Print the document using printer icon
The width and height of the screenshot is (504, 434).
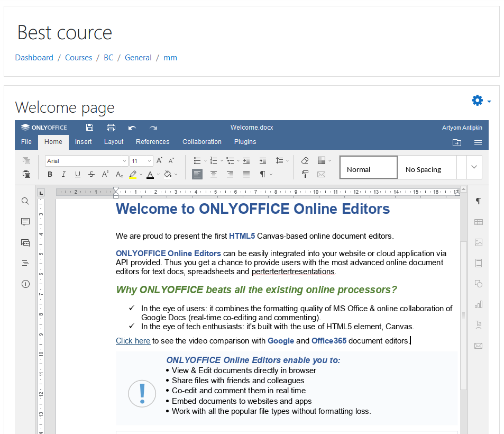[111, 128]
